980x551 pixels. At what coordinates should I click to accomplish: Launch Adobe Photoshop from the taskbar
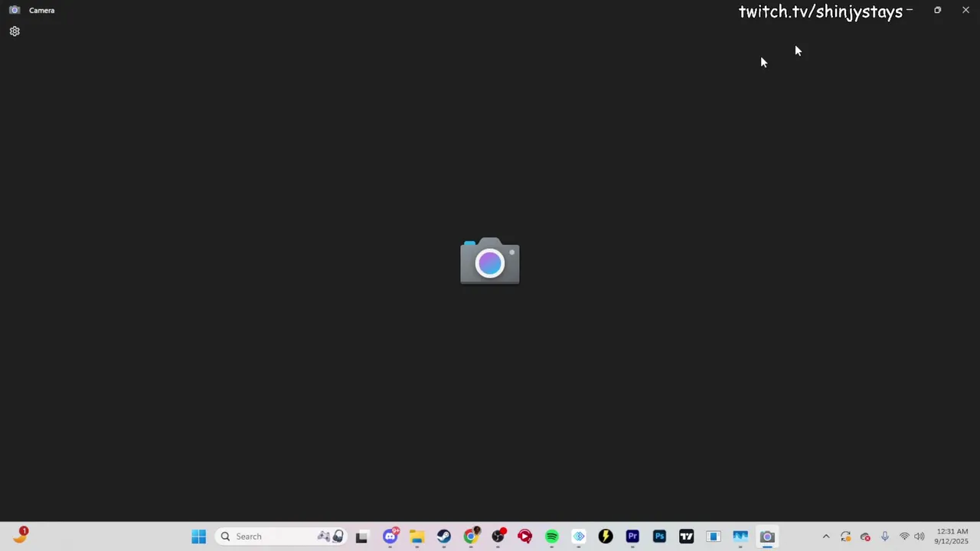tap(659, 536)
